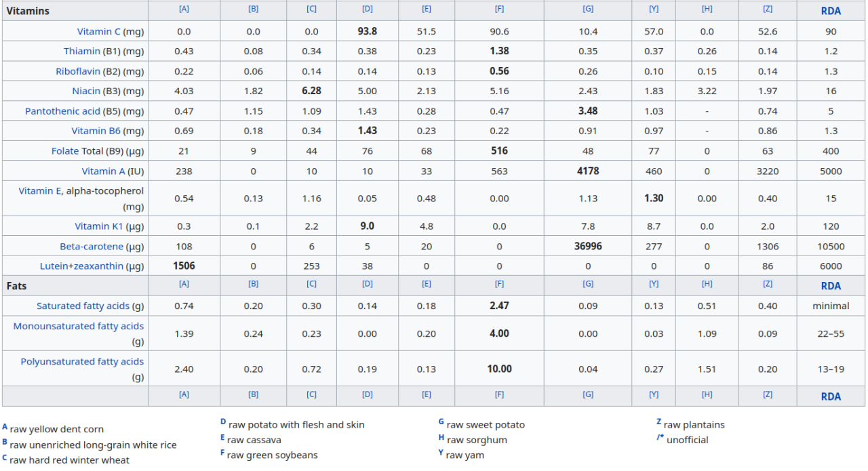Open the Riboflavin article link
Image resolution: width=868 pixels, height=471 pixels.
78,71
